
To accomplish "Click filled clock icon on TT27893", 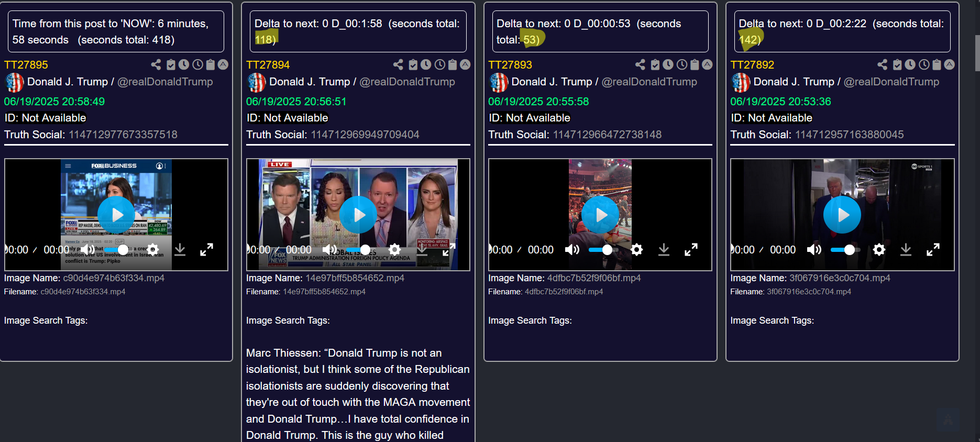I will point(668,64).
